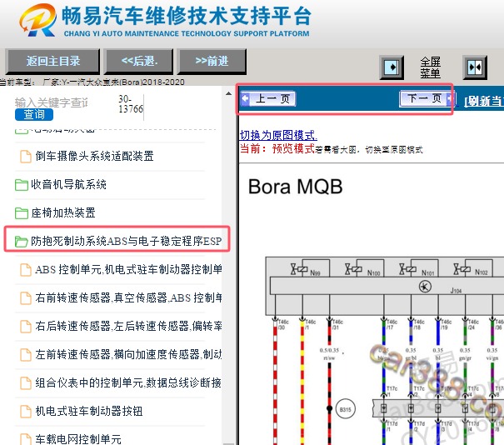Click document icon beside 车载电网控制单元
Image resolution: width=504 pixels, height=445 pixels.
[x=26, y=439]
